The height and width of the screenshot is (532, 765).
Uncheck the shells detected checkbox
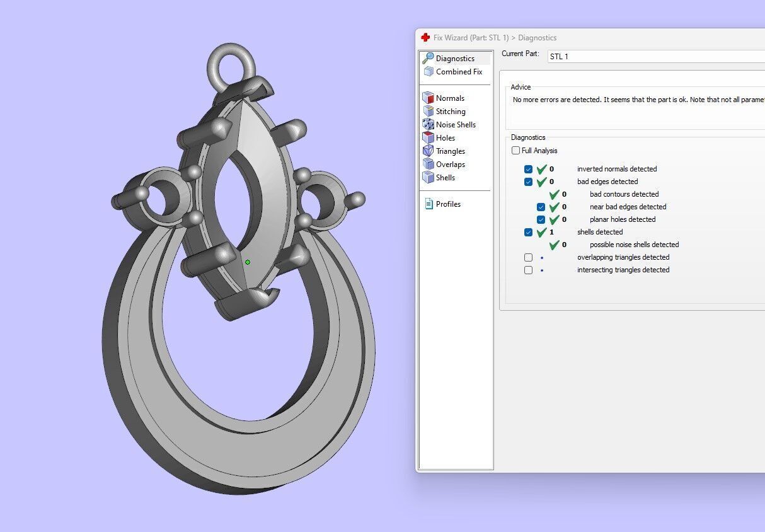[x=528, y=232]
